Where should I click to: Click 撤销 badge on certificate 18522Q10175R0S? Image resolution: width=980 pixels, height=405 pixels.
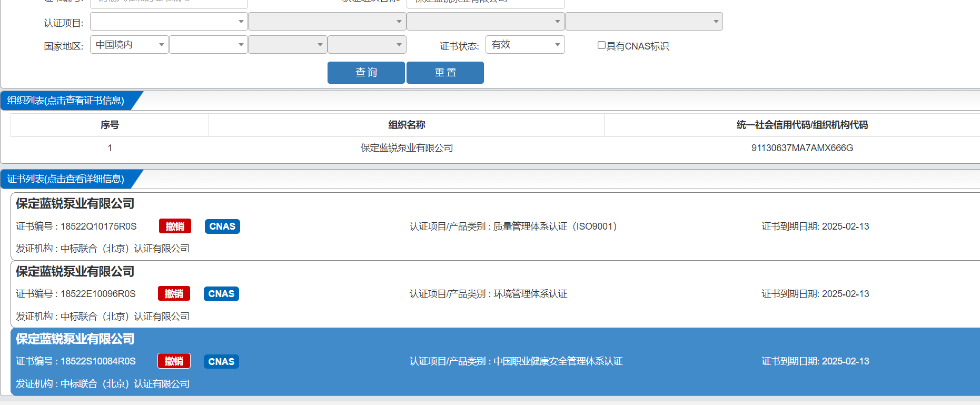pyautogui.click(x=175, y=226)
